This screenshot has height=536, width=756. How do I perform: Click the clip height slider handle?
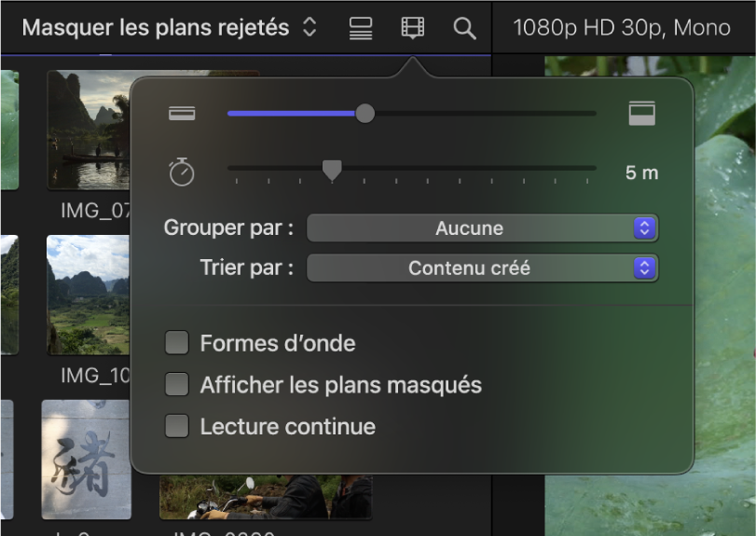[x=365, y=114]
